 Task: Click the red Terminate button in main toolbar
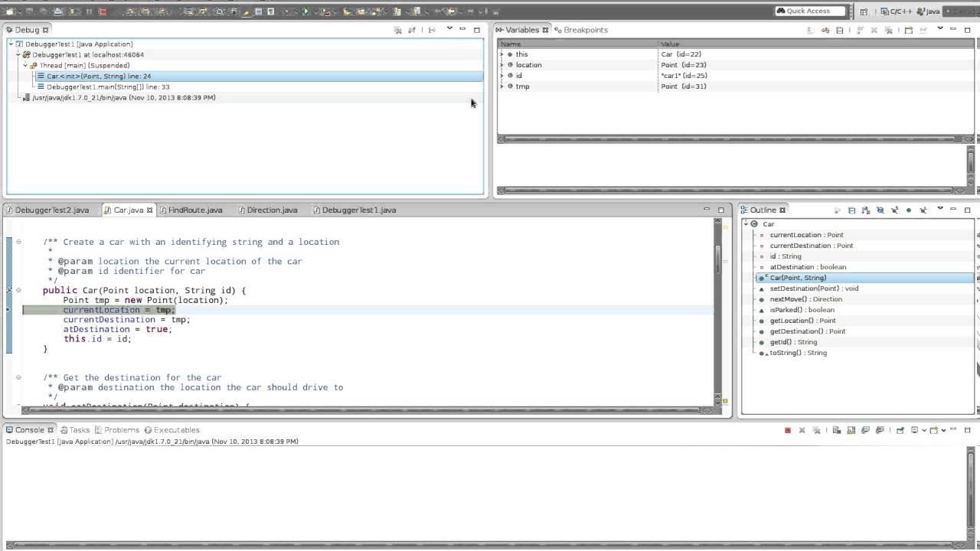point(102,11)
